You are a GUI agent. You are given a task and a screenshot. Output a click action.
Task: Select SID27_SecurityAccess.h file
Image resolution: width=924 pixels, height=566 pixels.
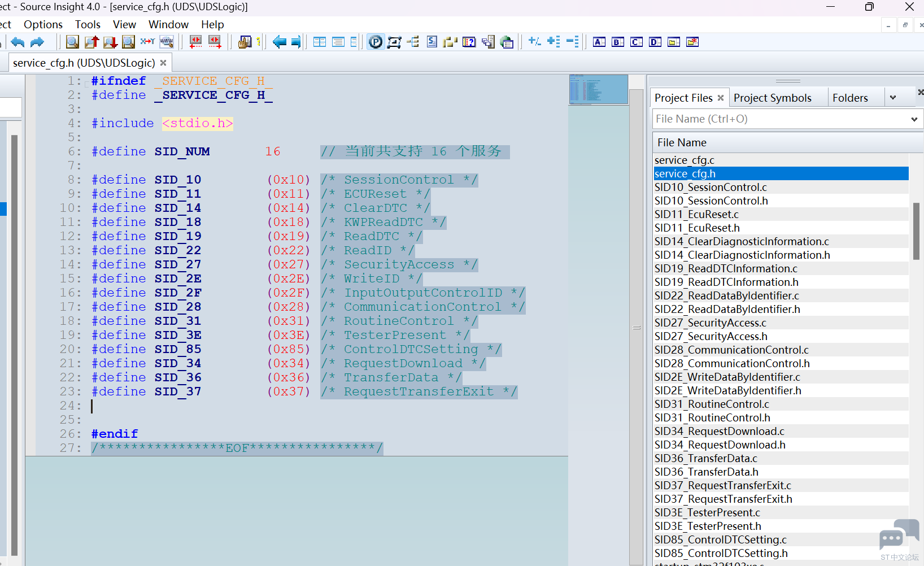click(x=781, y=337)
